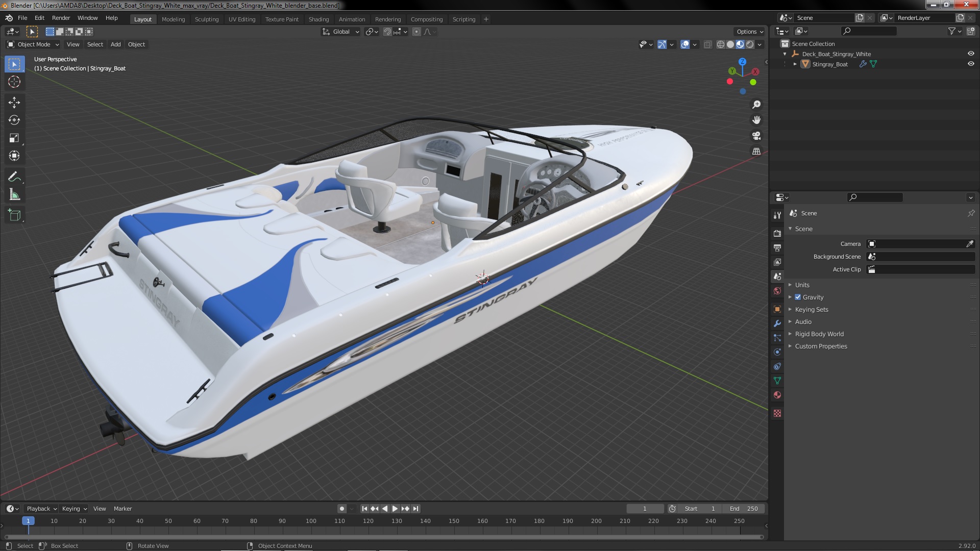Open the Texture properties checker tab
The image size is (980, 551).
[777, 413]
